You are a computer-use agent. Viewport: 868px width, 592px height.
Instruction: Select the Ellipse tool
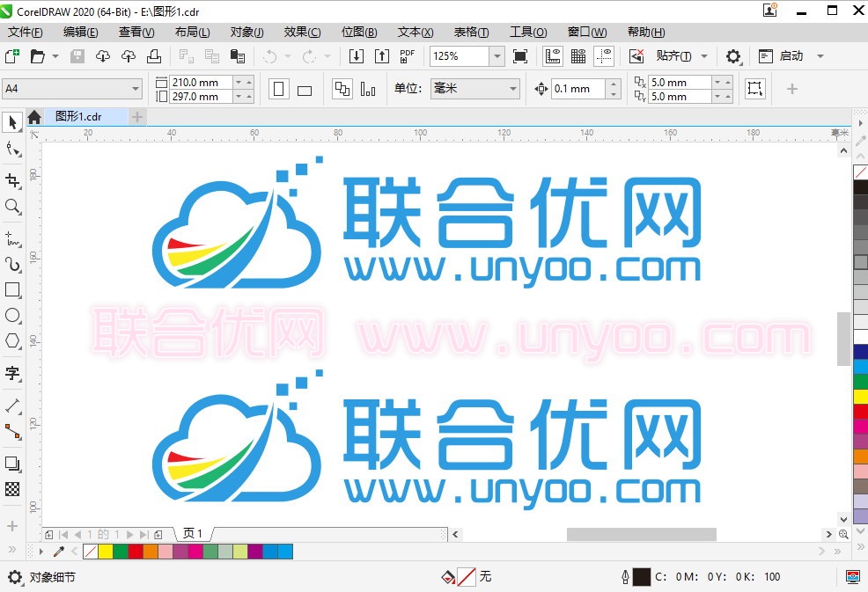(x=12, y=316)
